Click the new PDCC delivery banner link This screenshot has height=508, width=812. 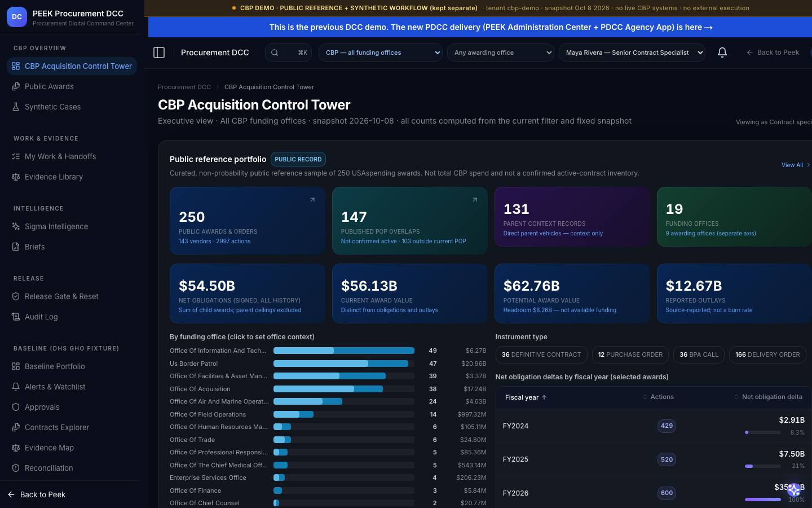coord(491,27)
